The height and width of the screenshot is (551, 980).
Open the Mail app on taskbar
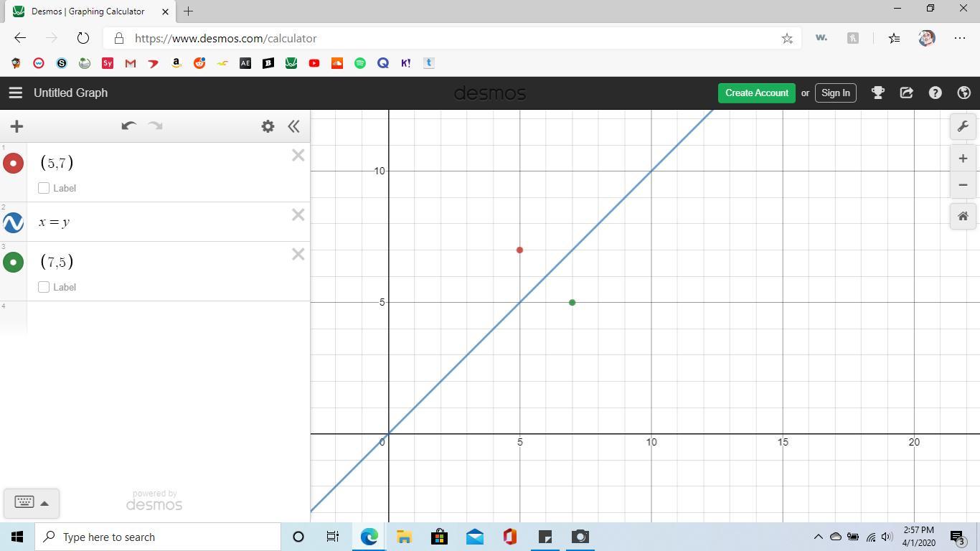point(474,537)
